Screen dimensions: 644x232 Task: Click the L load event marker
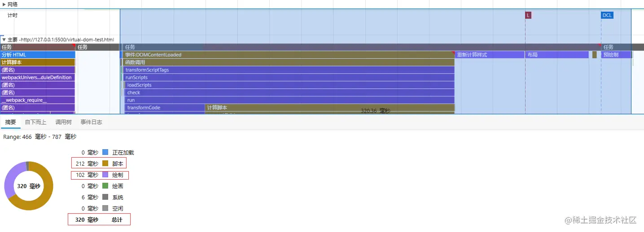point(528,15)
